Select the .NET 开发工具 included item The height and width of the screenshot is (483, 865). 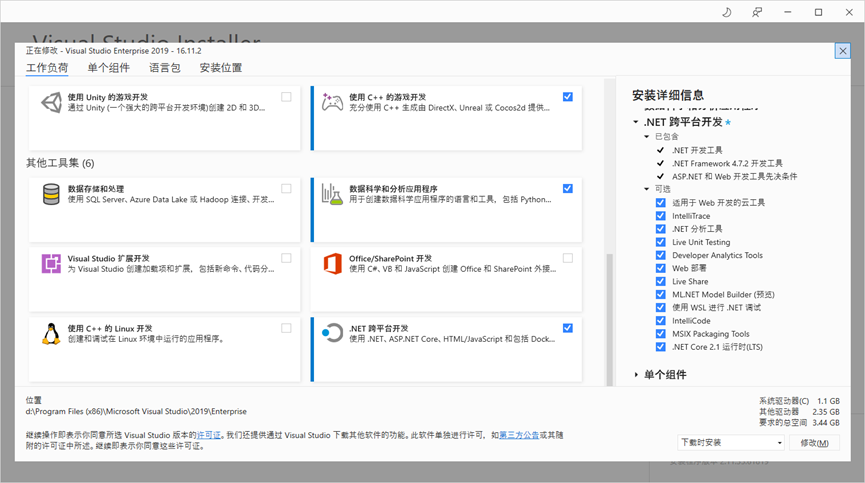tap(697, 150)
